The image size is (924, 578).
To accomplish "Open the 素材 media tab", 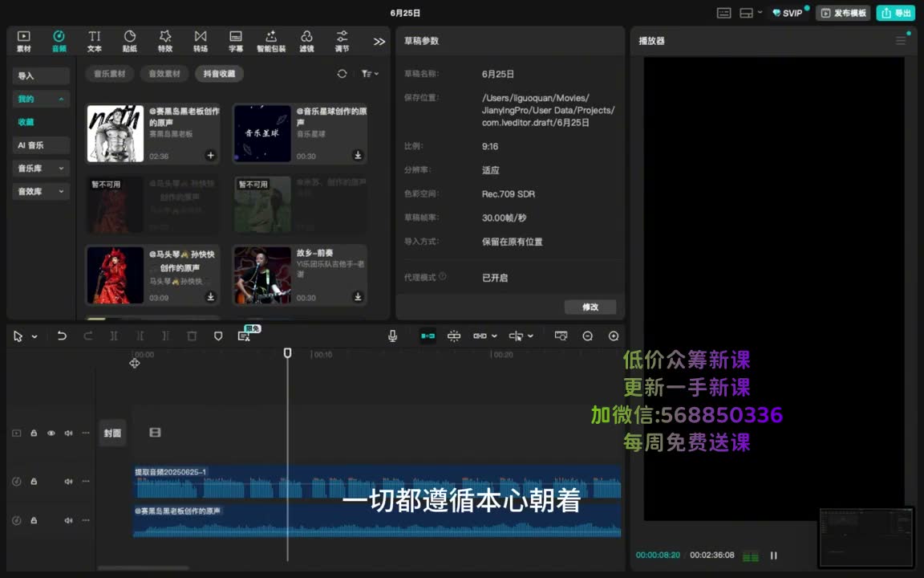I will pos(23,41).
